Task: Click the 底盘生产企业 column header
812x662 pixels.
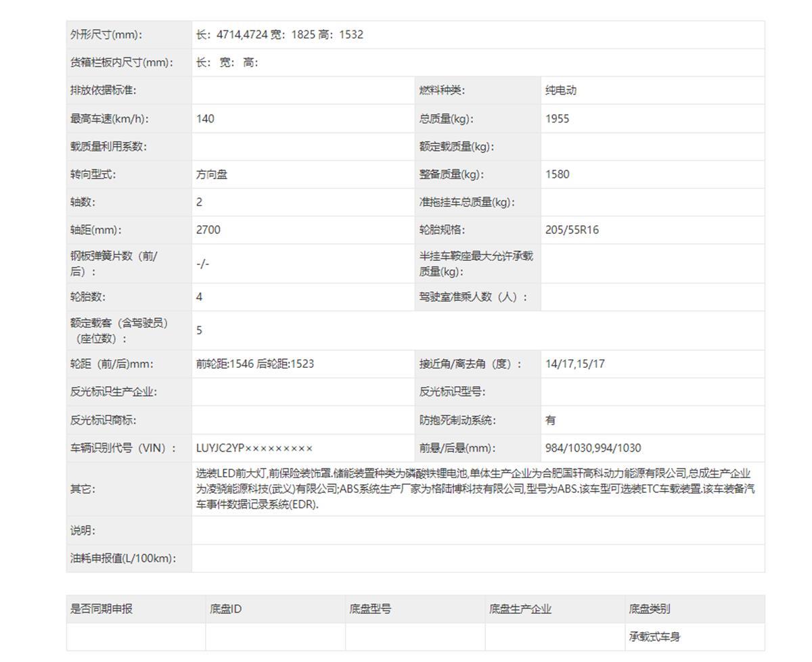Action: [x=520, y=609]
